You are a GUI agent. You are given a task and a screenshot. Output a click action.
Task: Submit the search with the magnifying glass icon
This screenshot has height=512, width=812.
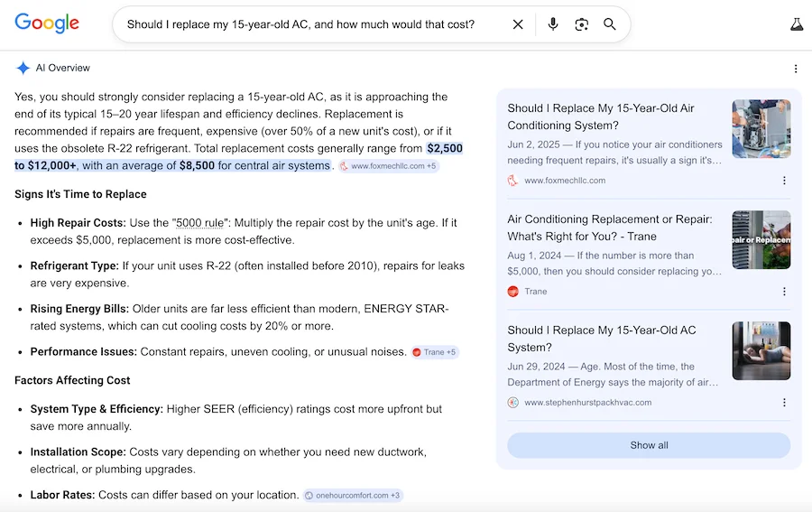pyautogui.click(x=610, y=24)
